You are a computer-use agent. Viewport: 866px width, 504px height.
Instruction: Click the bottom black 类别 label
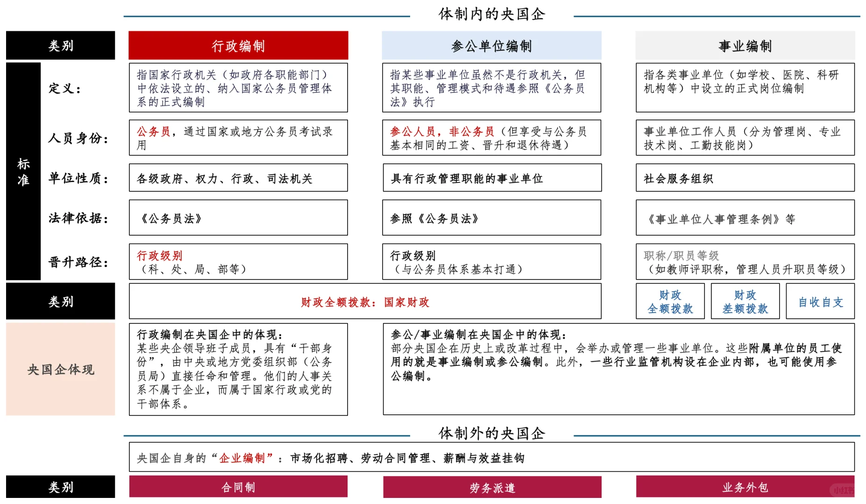pyautogui.click(x=60, y=487)
